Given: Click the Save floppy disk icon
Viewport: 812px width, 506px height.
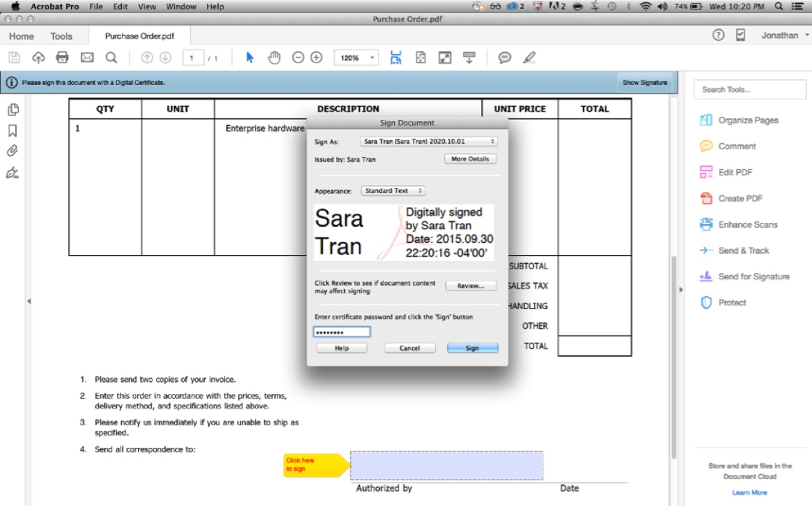Looking at the screenshot, I should 14,58.
